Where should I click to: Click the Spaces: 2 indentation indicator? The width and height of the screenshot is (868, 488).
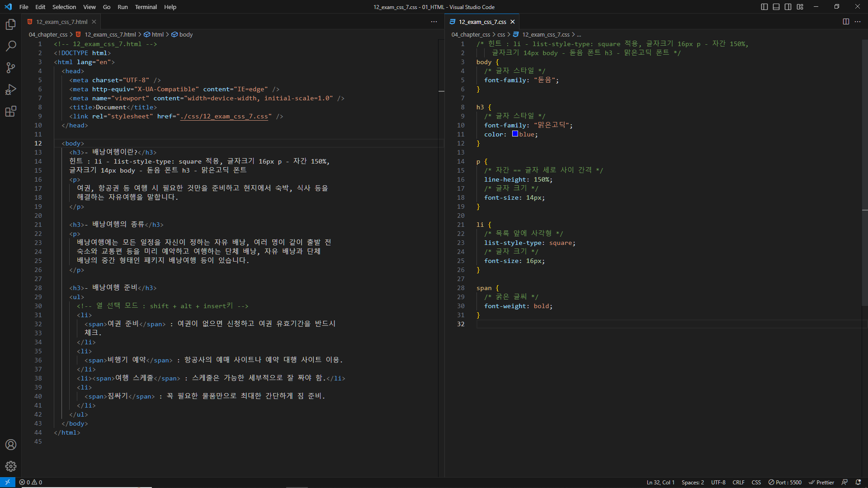[x=693, y=482]
